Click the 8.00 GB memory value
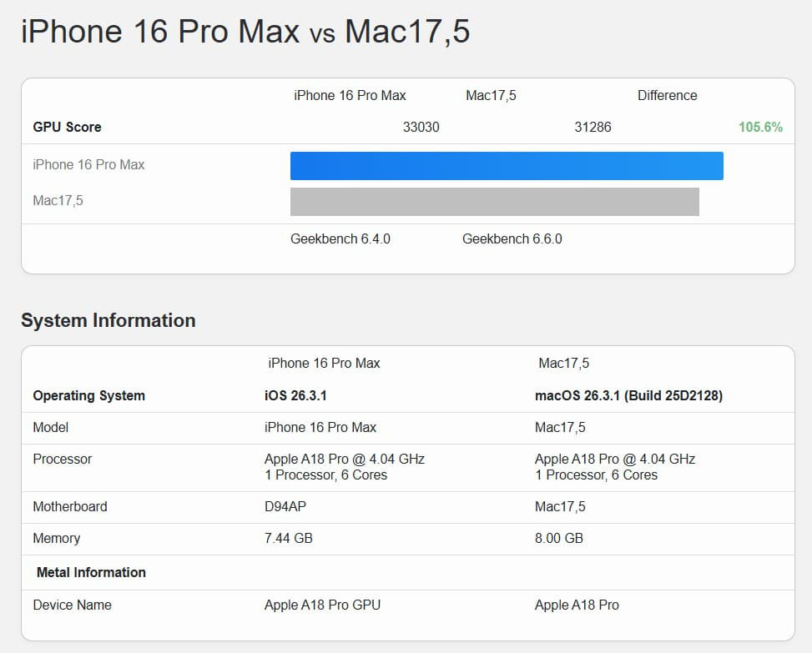The width and height of the screenshot is (812, 653). coord(557,538)
